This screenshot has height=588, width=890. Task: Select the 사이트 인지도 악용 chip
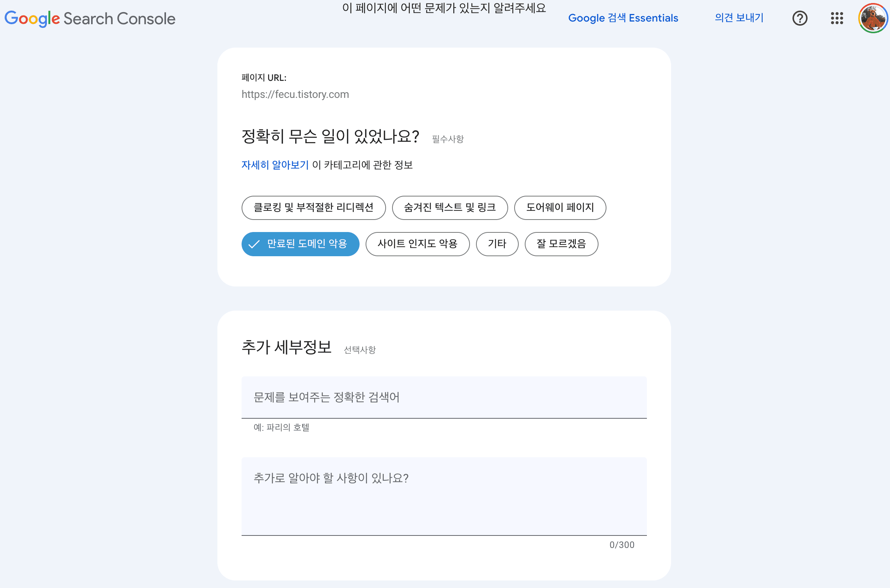coord(417,244)
